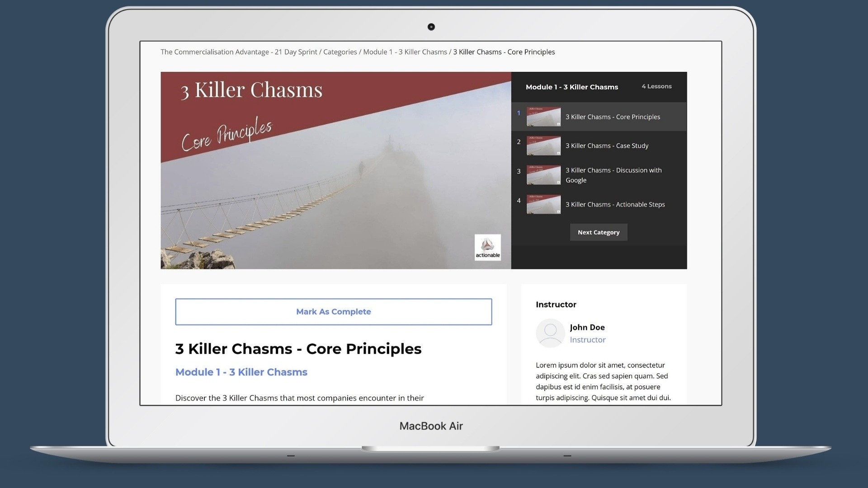Open Case Study lesson thumbnail
Image resolution: width=868 pixels, height=488 pixels.
[543, 146]
